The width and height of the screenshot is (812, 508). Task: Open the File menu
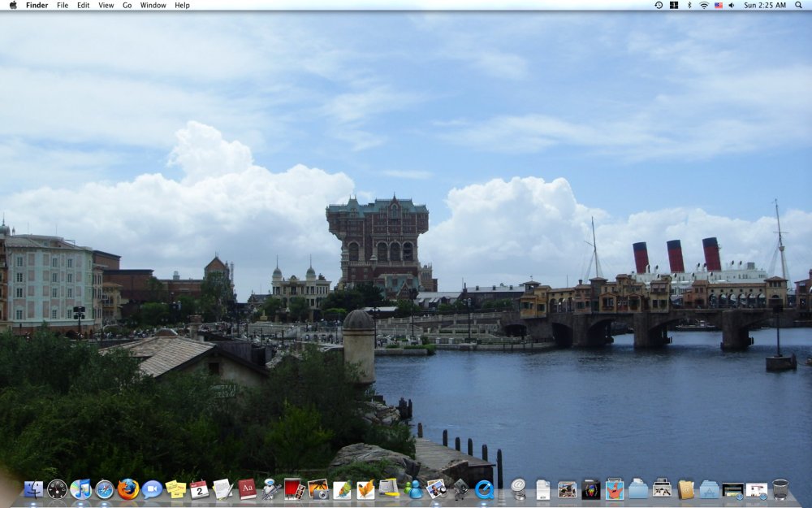pyautogui.click(x=63, y=5)
